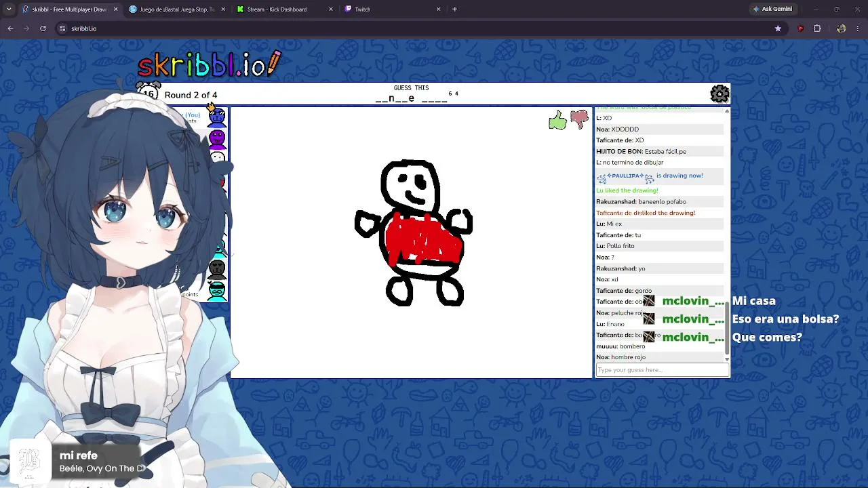868x488 pixels.
Task: Click the skribbl chat scrollbar thumb
Action: 727,327
